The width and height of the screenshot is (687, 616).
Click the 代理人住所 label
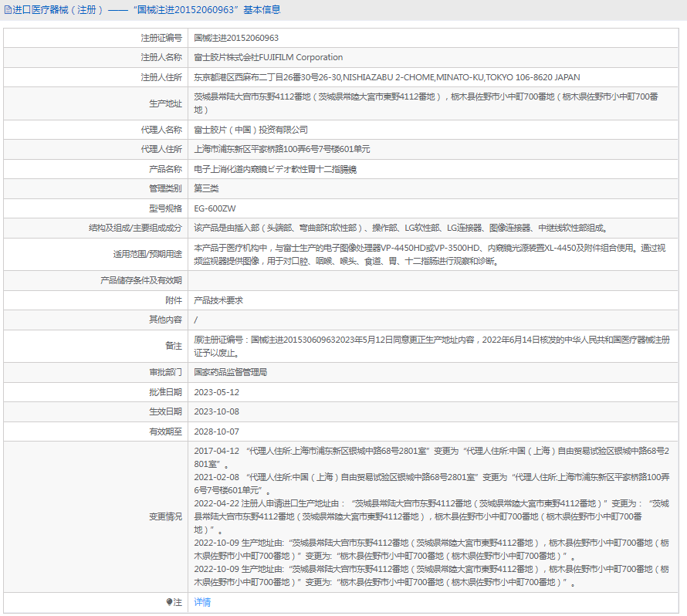161,149
